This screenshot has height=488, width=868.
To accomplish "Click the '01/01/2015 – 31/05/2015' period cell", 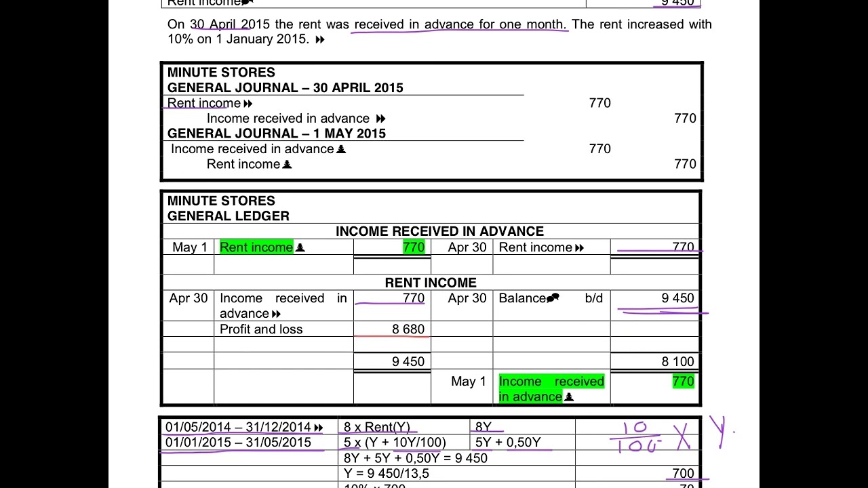I will [238, 443].
